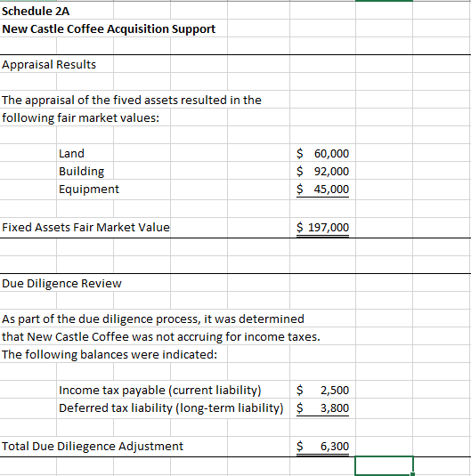471x476 pixels.
Task: Select "New Castle Coffee Acquisition Support" heading
Action: tap(109, 29)
